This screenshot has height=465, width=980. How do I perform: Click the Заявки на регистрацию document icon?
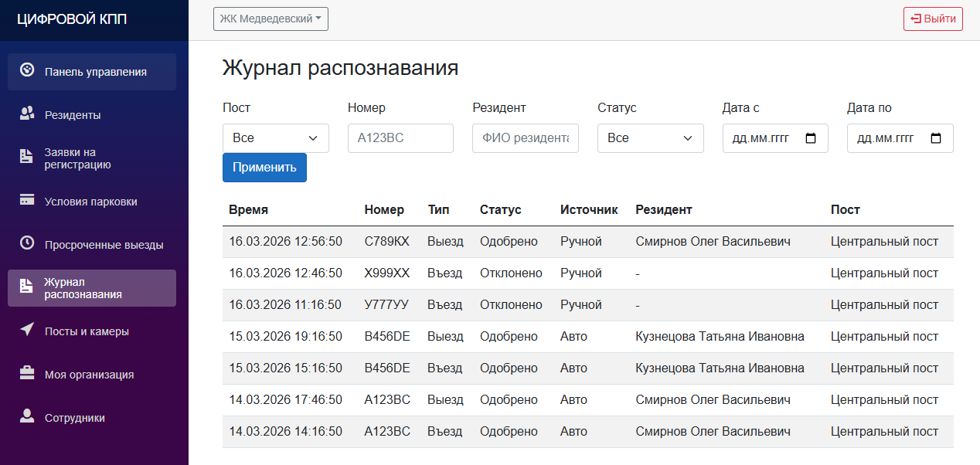(27, 157)
